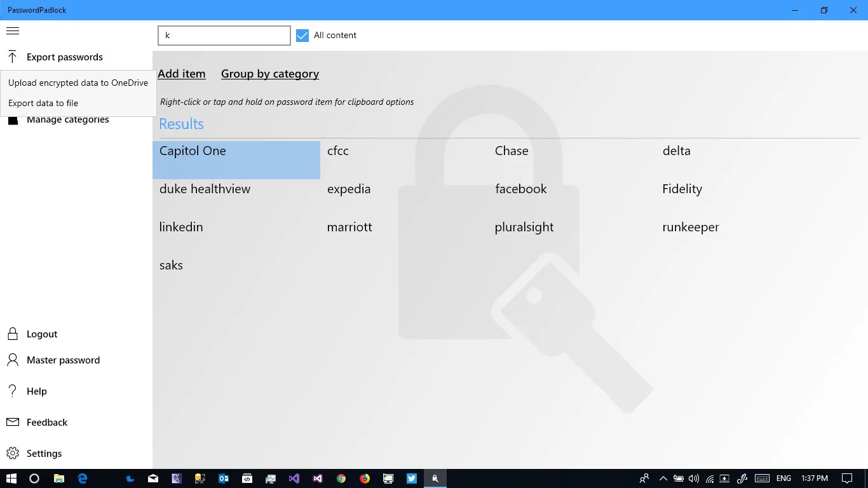The height and width of the screenshot is (488, 868).
Task: Select the Fidelity password item
Action: 740,198
